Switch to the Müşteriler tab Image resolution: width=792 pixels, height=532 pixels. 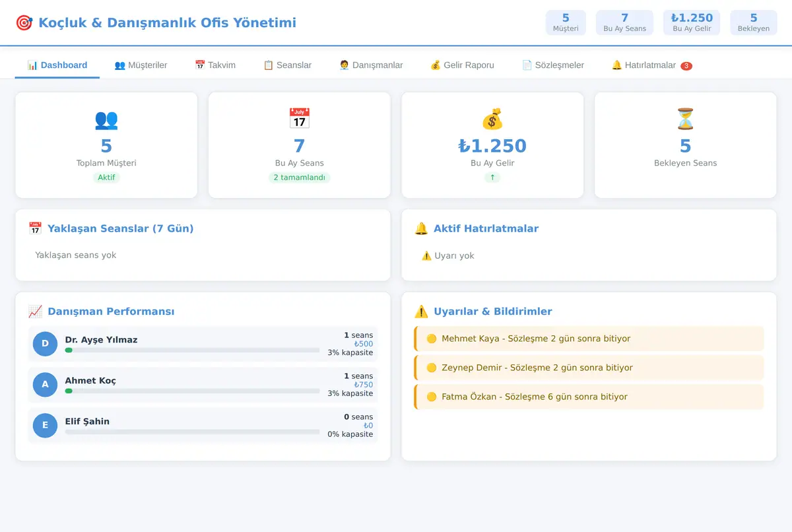coord(141,65)
